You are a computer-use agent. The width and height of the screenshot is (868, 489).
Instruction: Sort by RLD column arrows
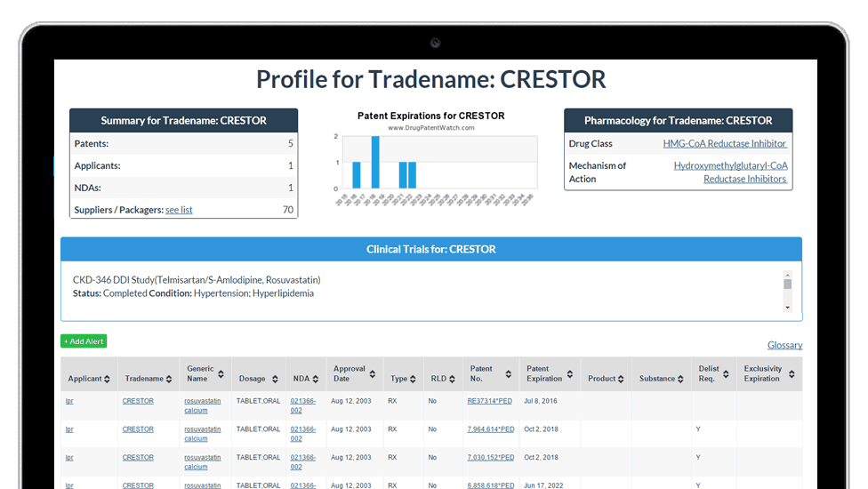click(x=453, y=379)
